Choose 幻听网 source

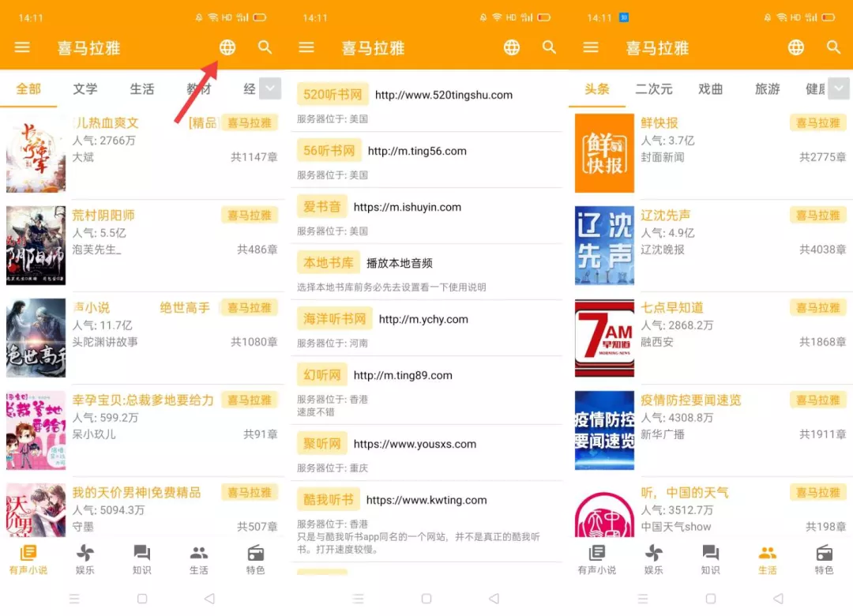pyautogui.click(x=321, y=375)
